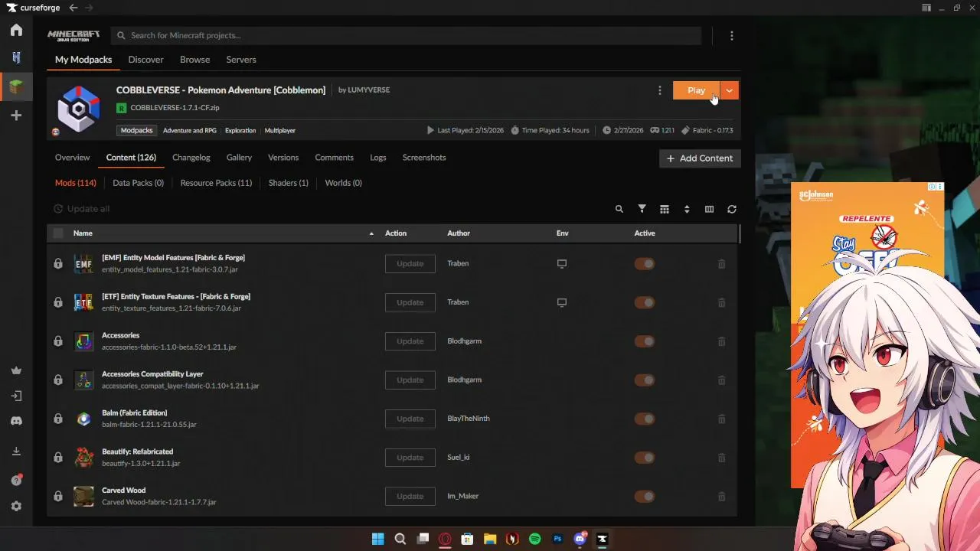
Task: Disable the Accessories mod toggle
Action: 645,341
